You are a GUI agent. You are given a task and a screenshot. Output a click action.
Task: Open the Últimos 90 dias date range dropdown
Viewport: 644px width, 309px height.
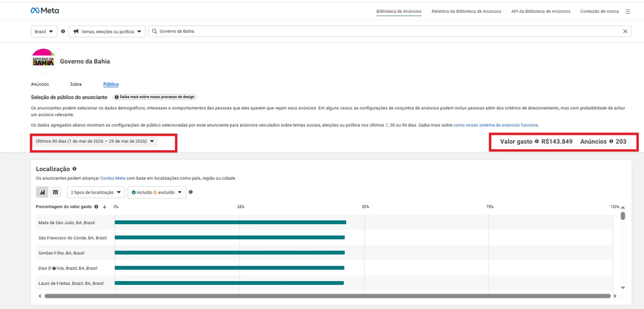(96, 142)
